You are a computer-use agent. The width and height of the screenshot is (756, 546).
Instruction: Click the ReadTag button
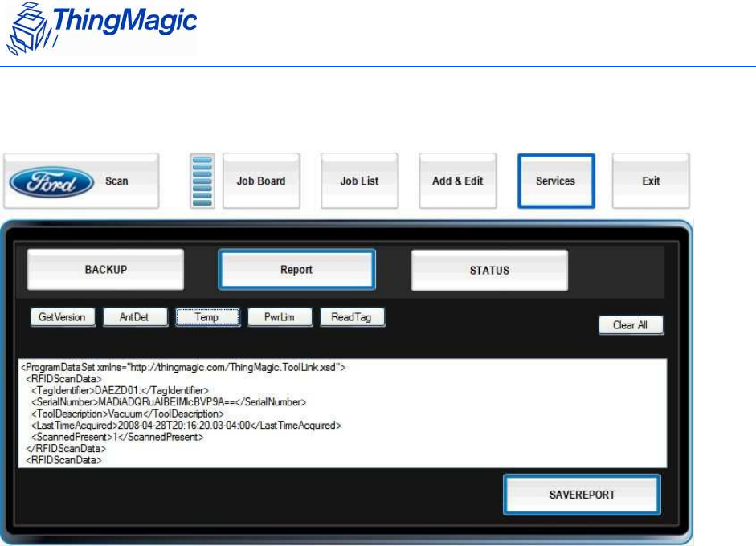point(352,318)
